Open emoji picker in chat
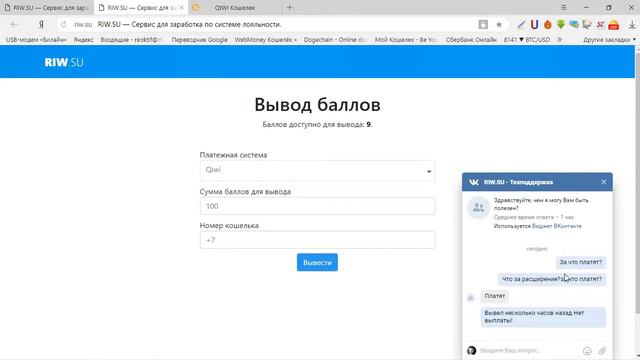 pos(587,351)
